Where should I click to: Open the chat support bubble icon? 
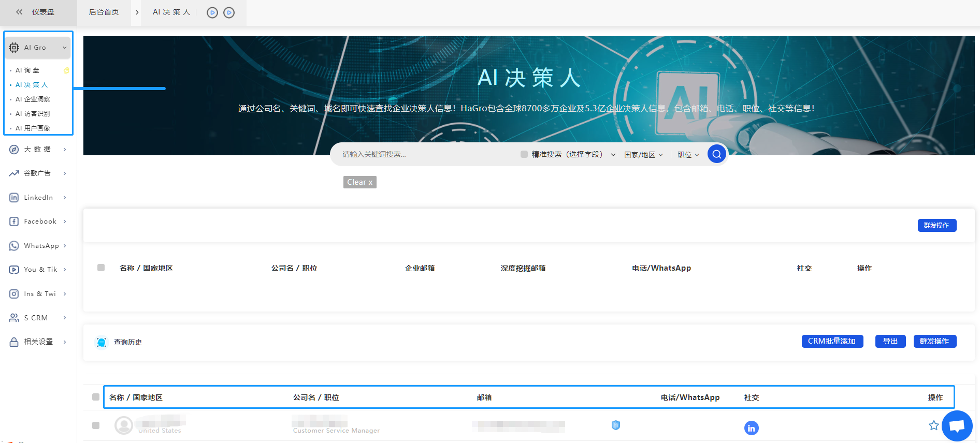point(957,426)
